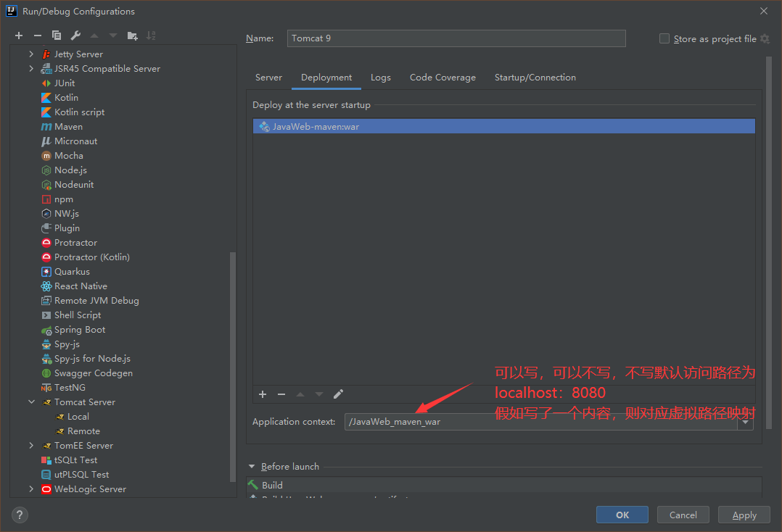Screen dimensions: 782x532
Task: Move configuration down arrow in left toolbar
Action: click(113, 36)
